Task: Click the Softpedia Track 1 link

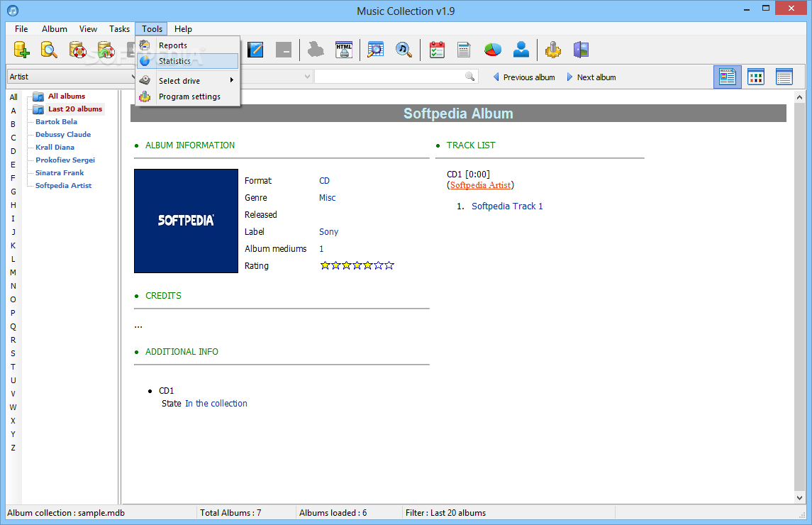Action: [x=507, y=206]
